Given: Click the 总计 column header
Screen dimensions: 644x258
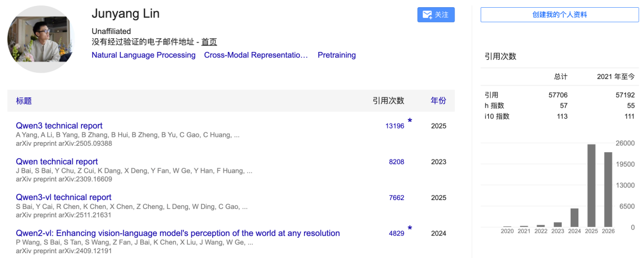Looking at the screenshot, I should [x=561, y=76].
